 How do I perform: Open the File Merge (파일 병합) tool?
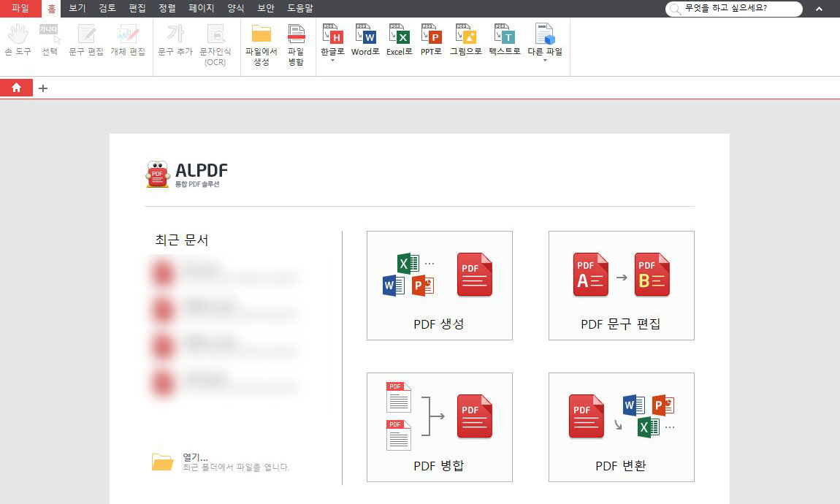coord(296,45)
